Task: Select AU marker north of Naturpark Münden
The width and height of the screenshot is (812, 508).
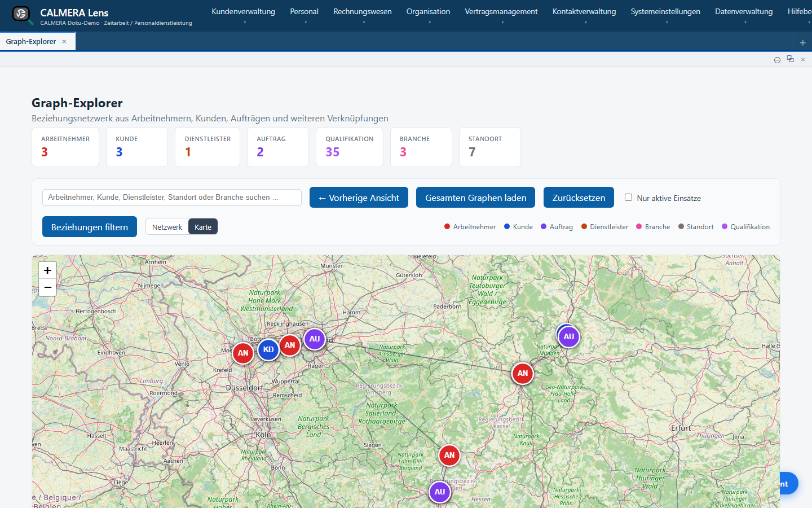Action: coord(569,337)
